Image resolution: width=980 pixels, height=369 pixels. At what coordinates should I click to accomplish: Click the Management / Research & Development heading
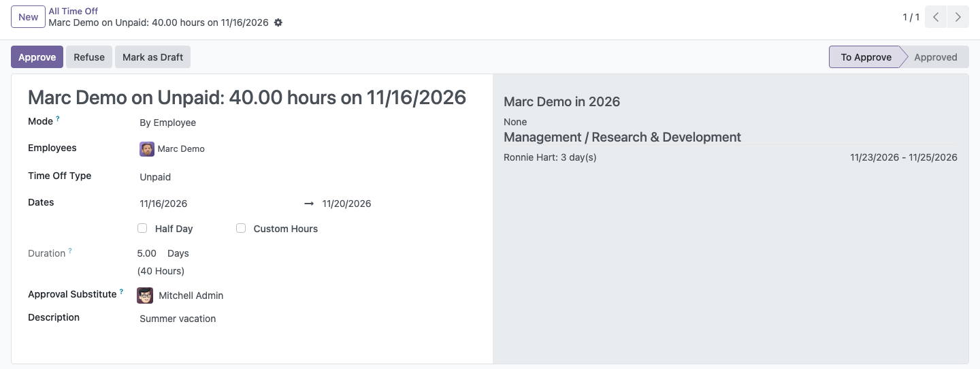pos(622,137)
